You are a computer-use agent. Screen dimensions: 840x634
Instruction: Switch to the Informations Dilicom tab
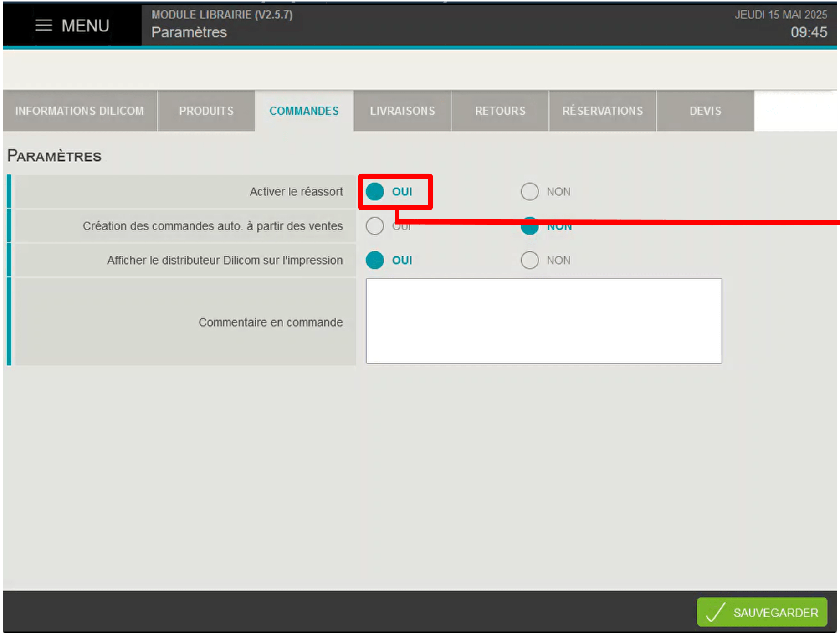pyautogui.click(x=80, y=111)
